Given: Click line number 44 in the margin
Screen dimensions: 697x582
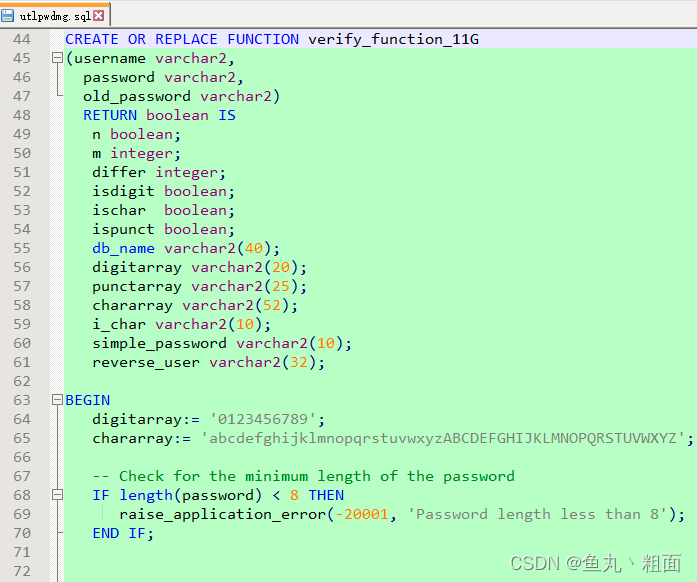Looking at the screenshot, I should tap(22, 39).
